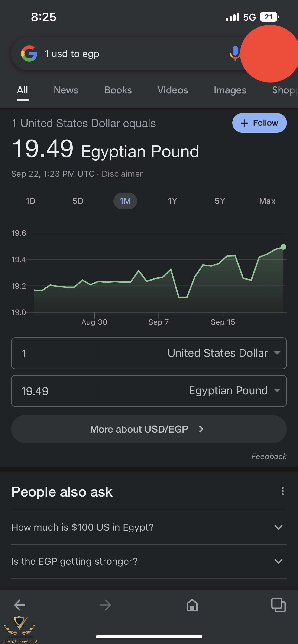This screenshot has height=644, width=298.
Task: Tap the browser home icon
Action: (x=192, y=605)
